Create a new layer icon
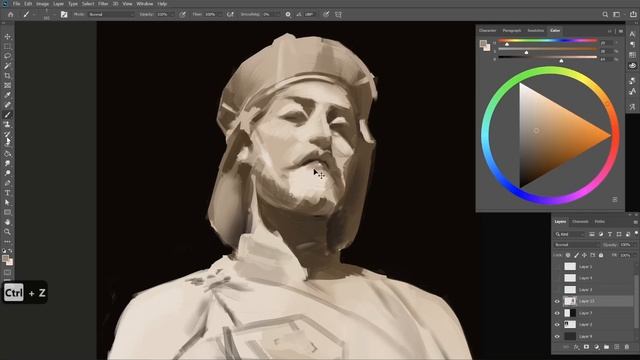Screen dimensions: 640x360 pos(617,347)
